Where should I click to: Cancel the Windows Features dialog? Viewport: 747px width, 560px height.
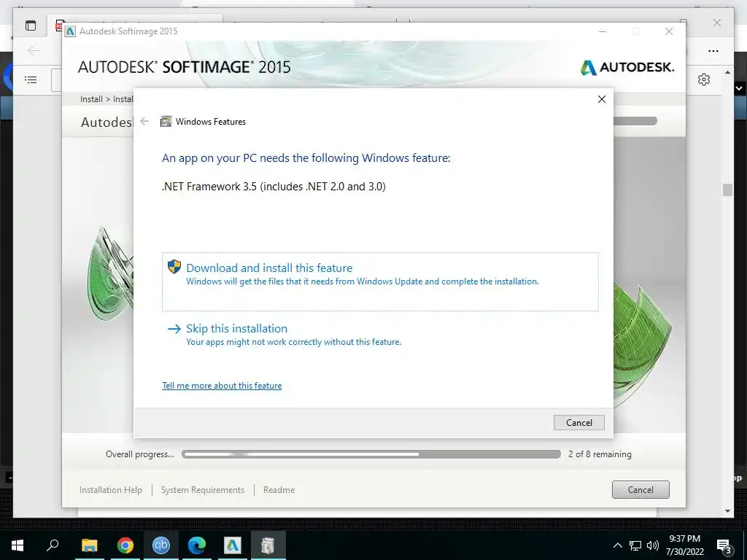pyautogui.click(x=578, y=422)
